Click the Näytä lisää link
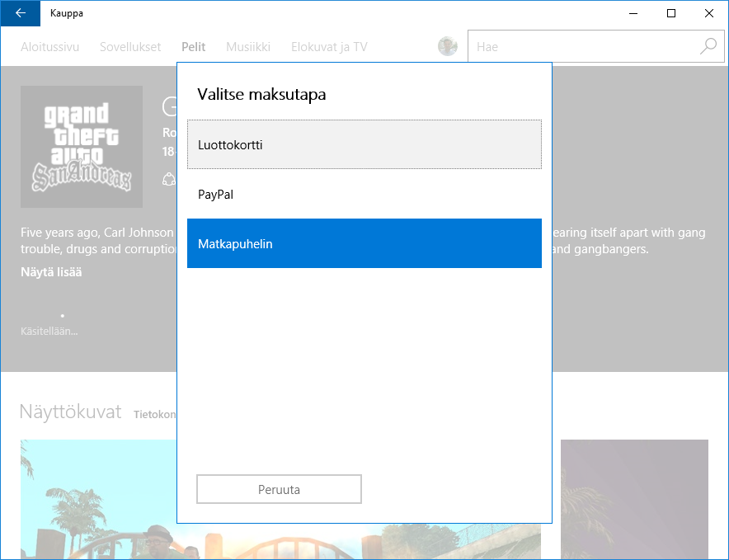The height and width of the screenshot is (560, 729). point(51,272)
